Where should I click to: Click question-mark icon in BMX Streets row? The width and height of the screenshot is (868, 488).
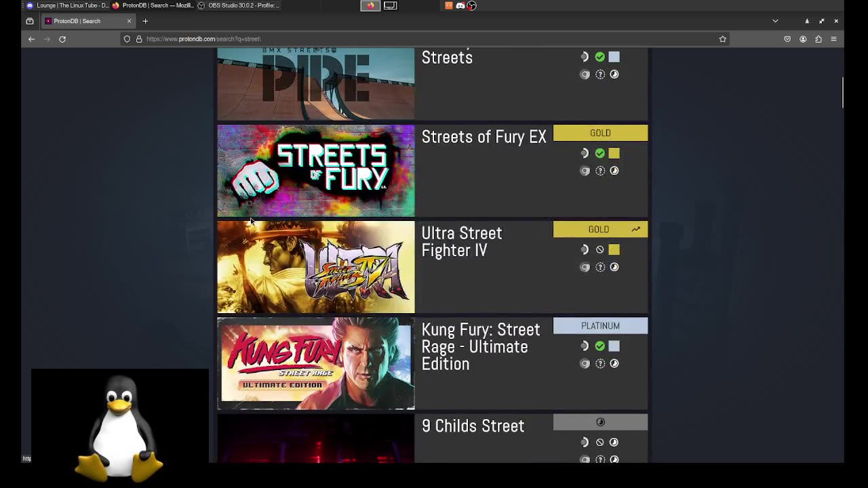click(599, 75)
